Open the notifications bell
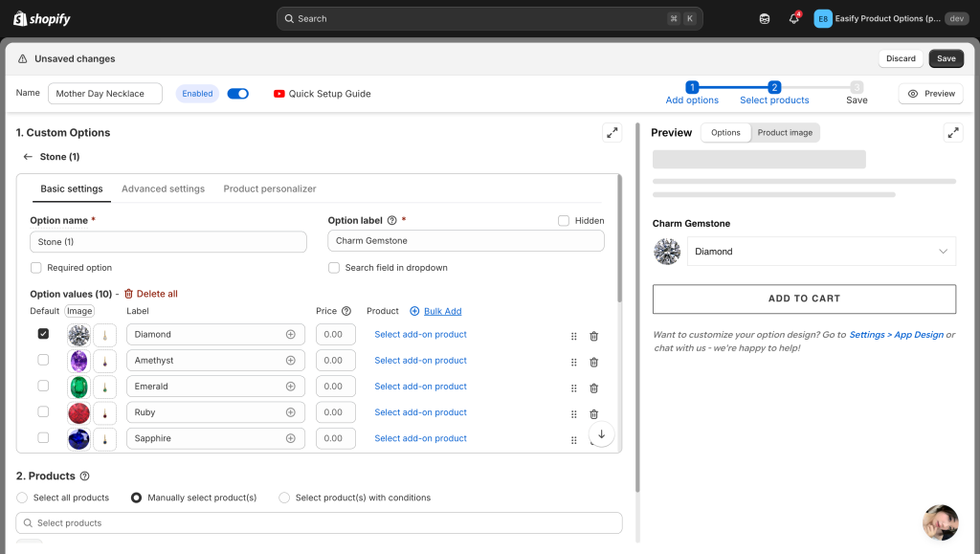 (x=793, y=19)
